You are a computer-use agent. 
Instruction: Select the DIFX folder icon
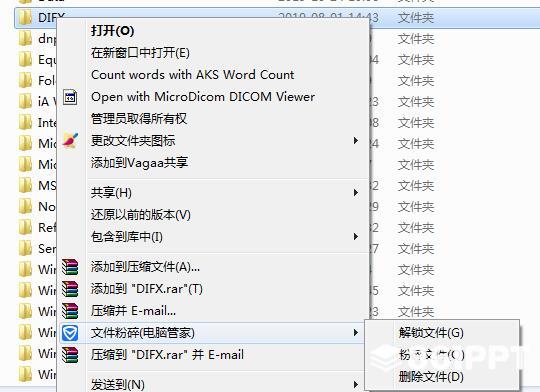point(25,17)
